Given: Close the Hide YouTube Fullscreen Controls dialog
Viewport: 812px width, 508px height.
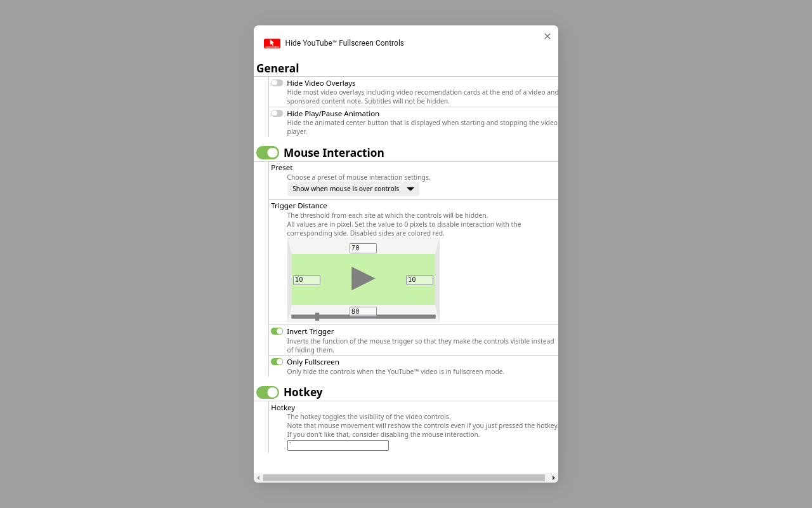Looking at the screenshot, I should (547, 36).
